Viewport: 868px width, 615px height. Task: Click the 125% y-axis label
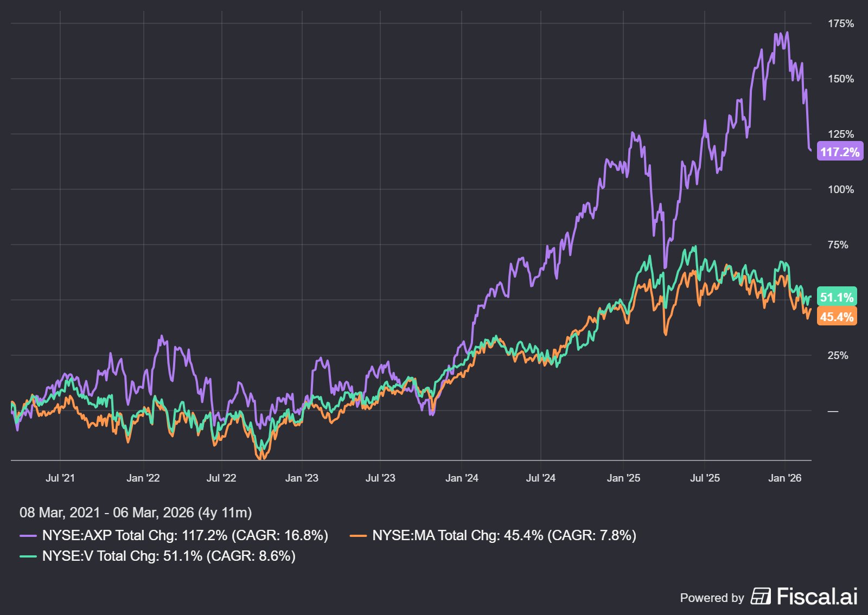point(840,134)
